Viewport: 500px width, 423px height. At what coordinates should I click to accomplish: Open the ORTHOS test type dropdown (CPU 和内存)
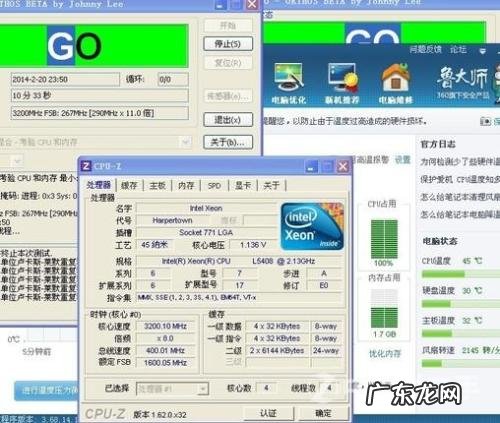tap(96, 142)
